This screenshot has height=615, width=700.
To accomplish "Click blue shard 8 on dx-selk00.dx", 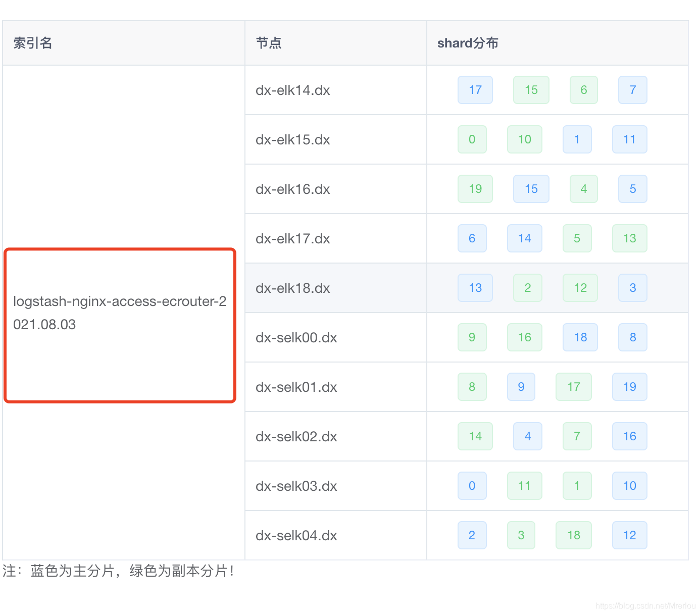I will coord(633,337).
